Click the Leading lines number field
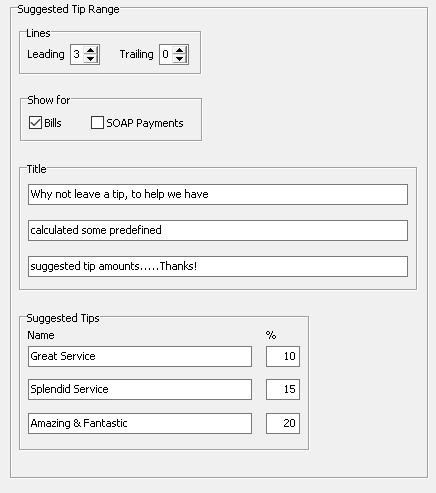Screen dimensions: 436x493 coord(77,54)
